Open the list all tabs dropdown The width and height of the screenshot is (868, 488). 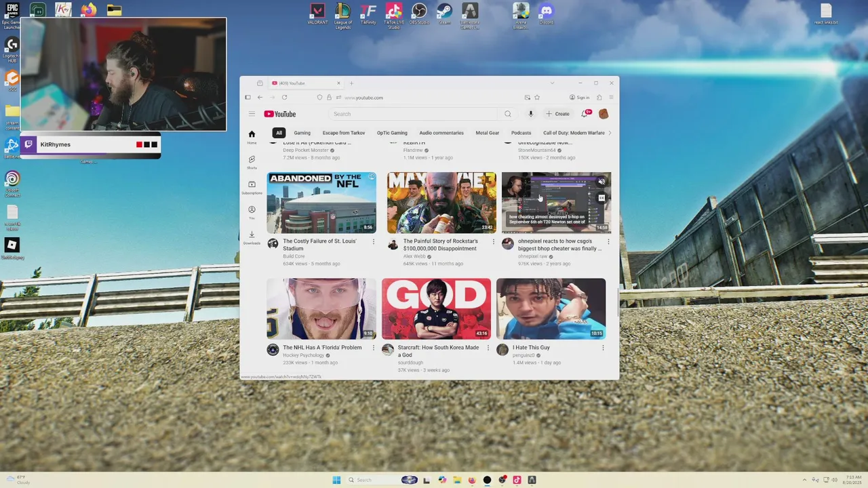(x=552, y=83)
